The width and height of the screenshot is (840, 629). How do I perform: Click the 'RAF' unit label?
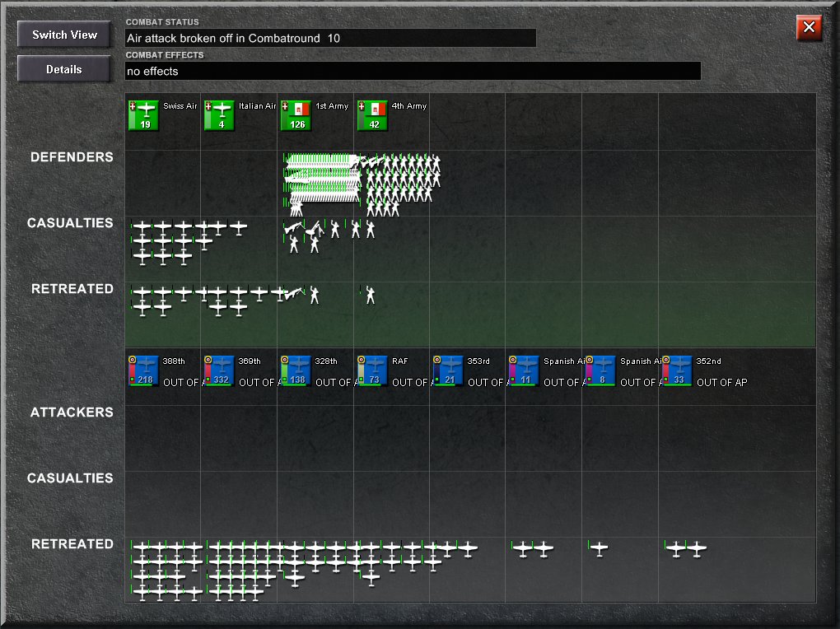(399, 361)
